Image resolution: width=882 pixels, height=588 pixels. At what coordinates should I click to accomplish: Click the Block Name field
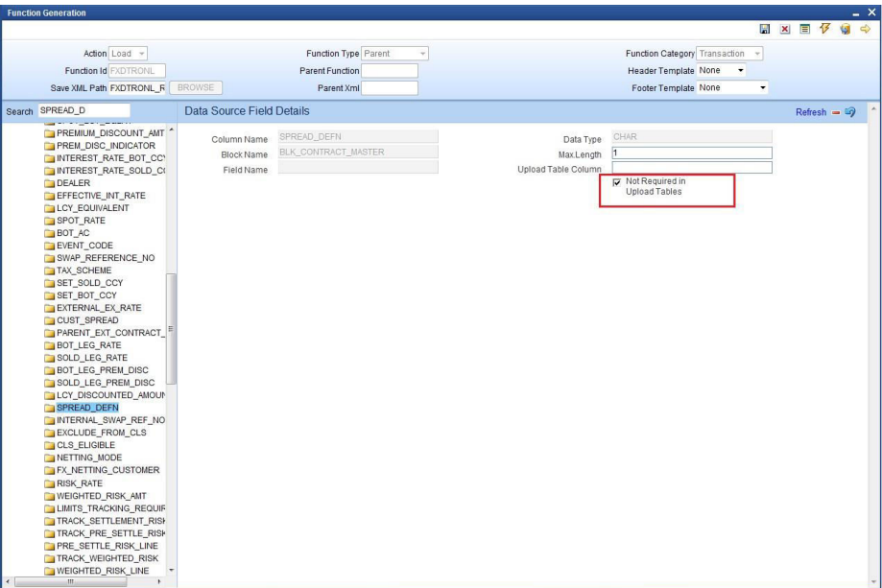358,152
